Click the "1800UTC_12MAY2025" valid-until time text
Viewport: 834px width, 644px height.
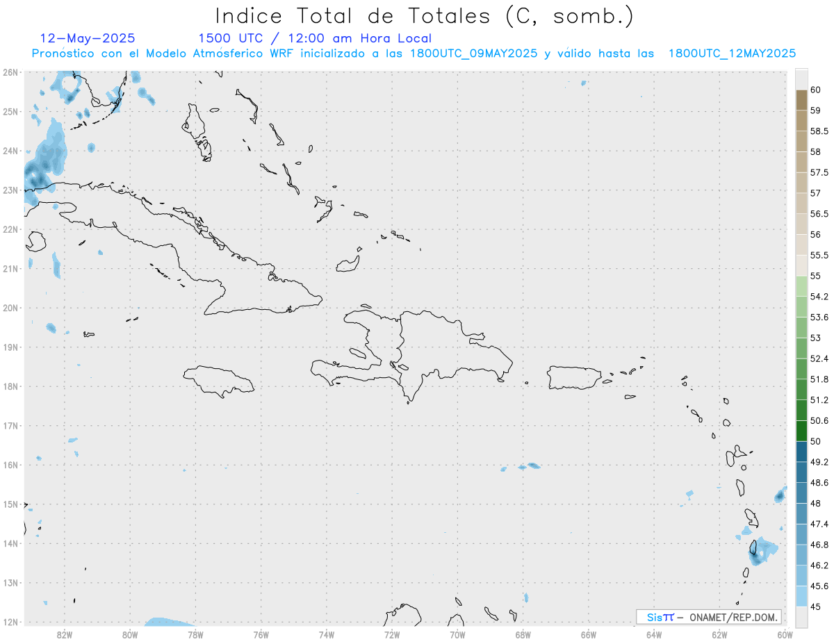732,53
